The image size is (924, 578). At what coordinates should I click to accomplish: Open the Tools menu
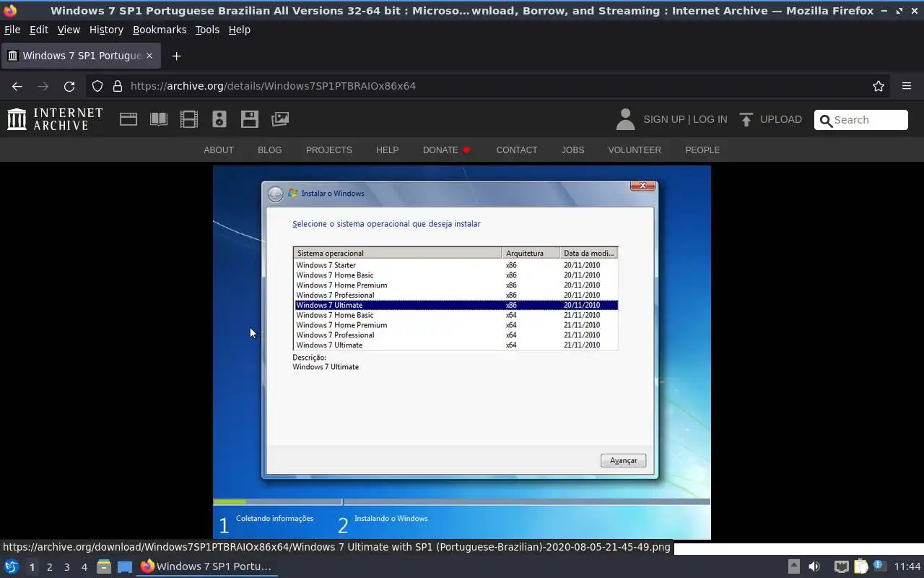pyautogui.click(x=207, y=30)
